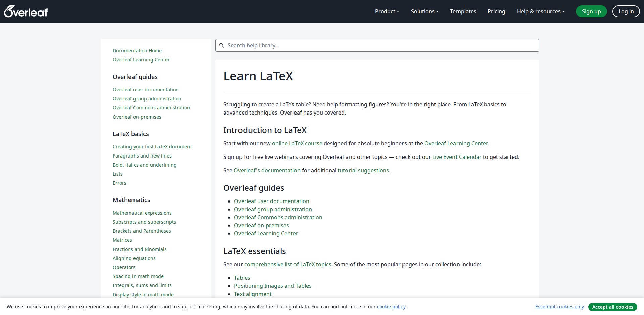Open sidebar Overleaf user documentation

click(146, 90)
